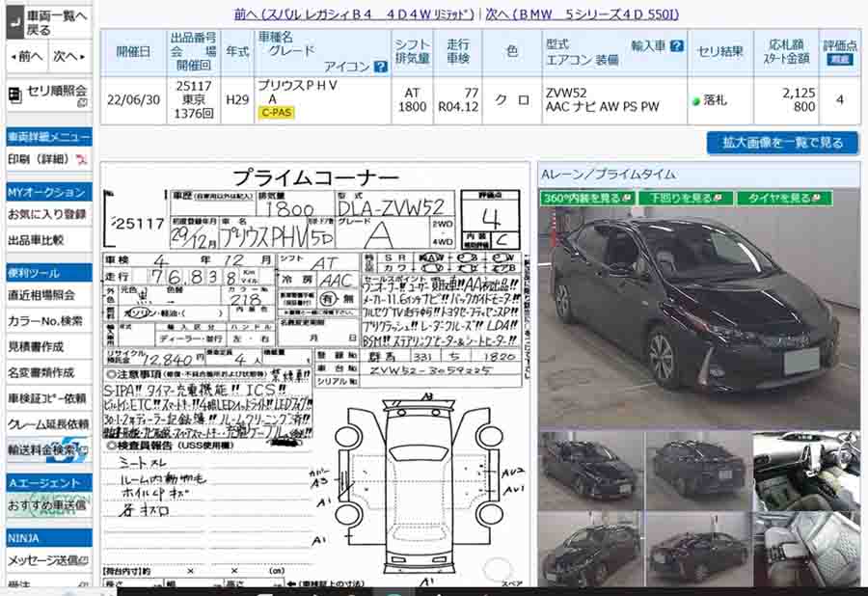Click the date 22/06/30 cell

(133, 100)
